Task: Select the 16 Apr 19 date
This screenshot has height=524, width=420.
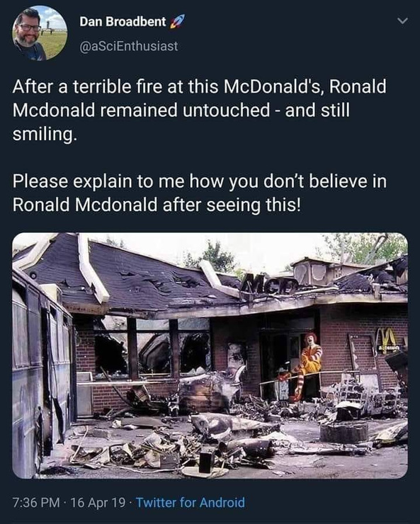Action: (98, 502)
